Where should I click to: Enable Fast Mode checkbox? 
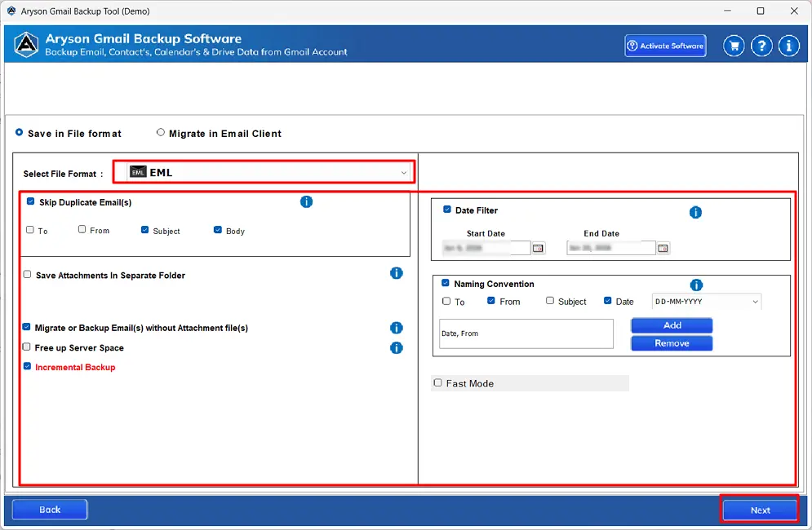point(438,383)
